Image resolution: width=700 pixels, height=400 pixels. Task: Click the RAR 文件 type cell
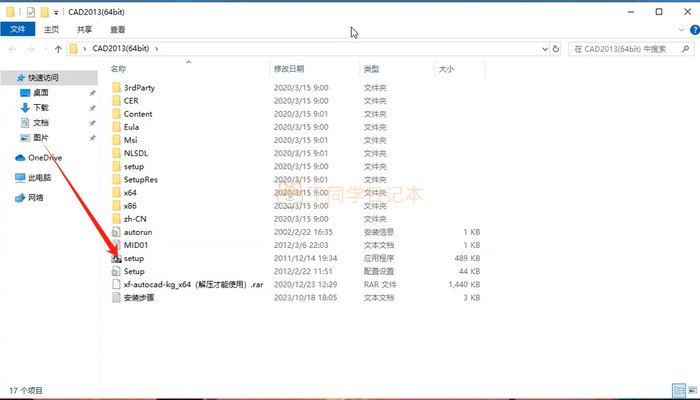(x=380, y=284)
